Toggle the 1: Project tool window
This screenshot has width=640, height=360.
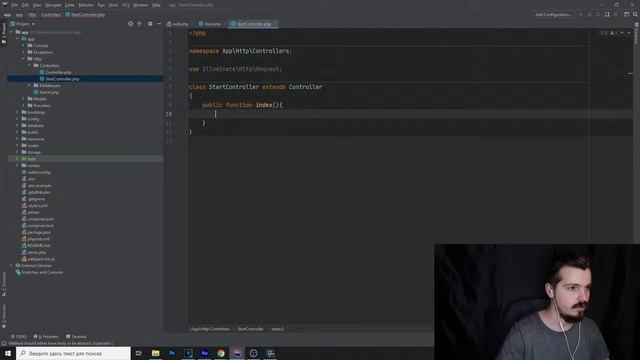click(4, 33)
